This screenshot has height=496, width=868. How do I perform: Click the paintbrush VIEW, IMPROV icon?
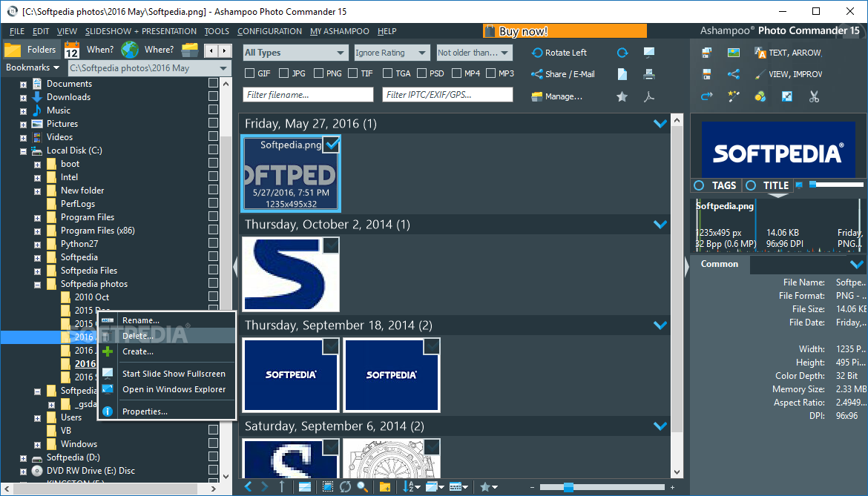coord(760,74)
